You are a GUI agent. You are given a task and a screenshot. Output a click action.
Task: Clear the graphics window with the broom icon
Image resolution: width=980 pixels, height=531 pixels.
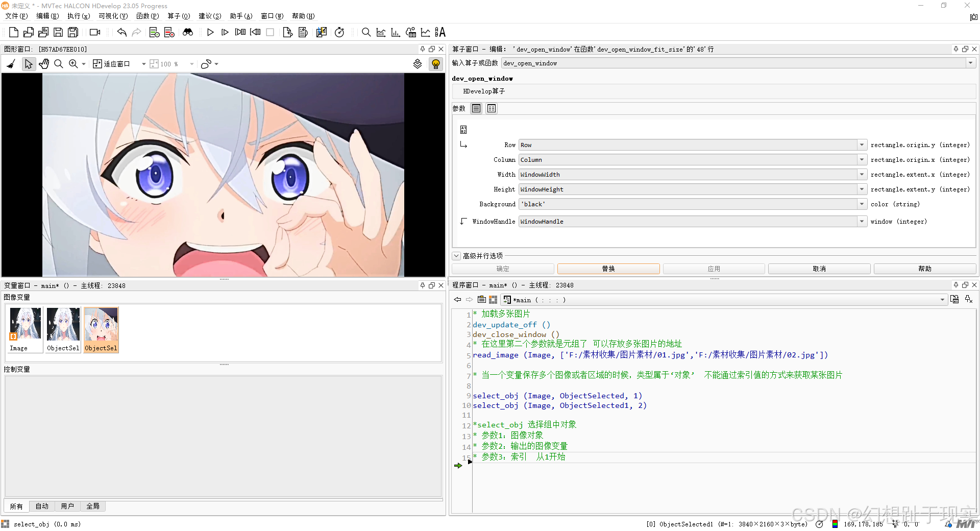[x=11, y=64]
